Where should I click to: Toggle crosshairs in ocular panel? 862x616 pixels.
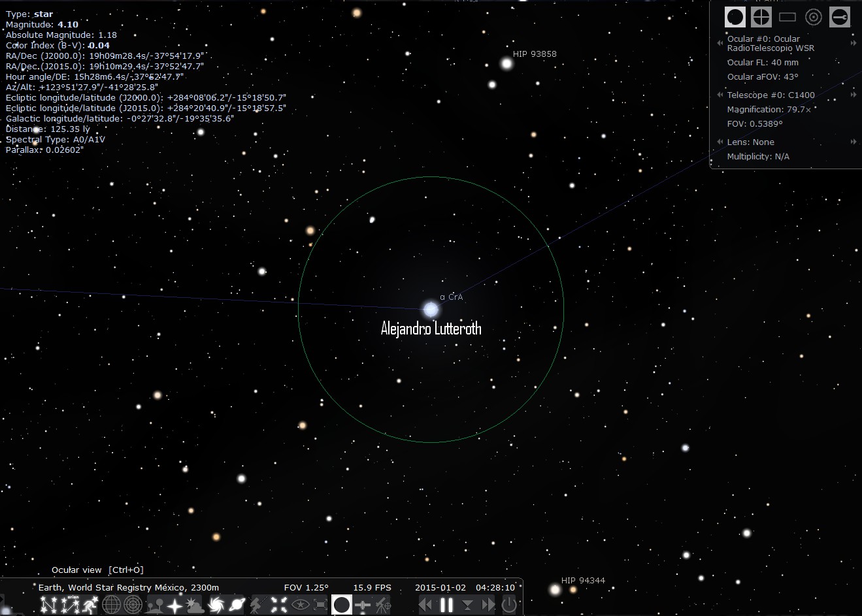coord(761,17)
